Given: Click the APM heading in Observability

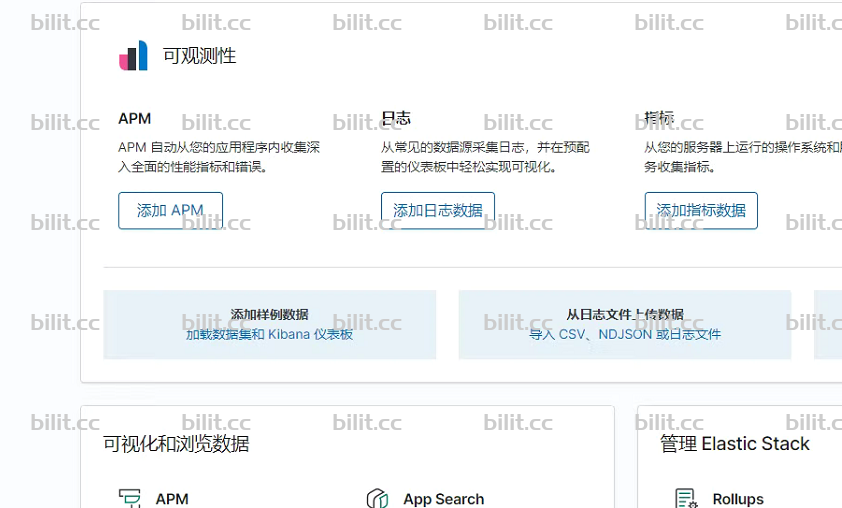Looking at the screenshot, I should pos(135,118).
